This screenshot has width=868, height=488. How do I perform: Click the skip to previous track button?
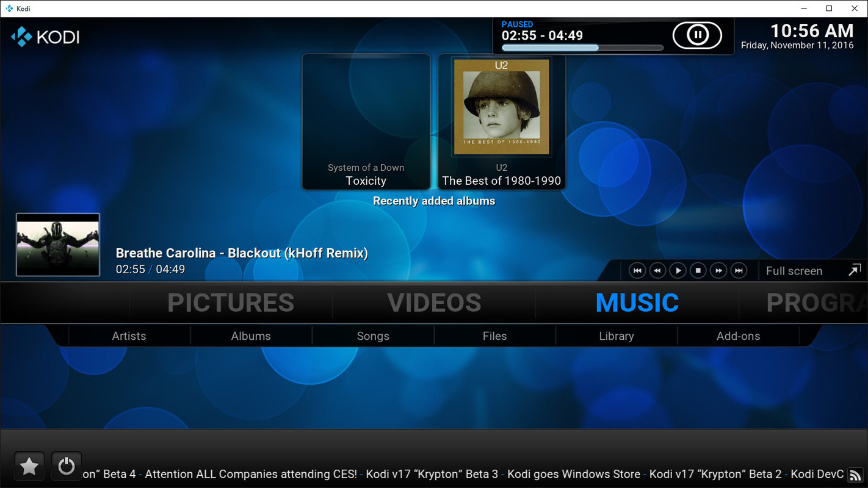[x=637, y=271]
